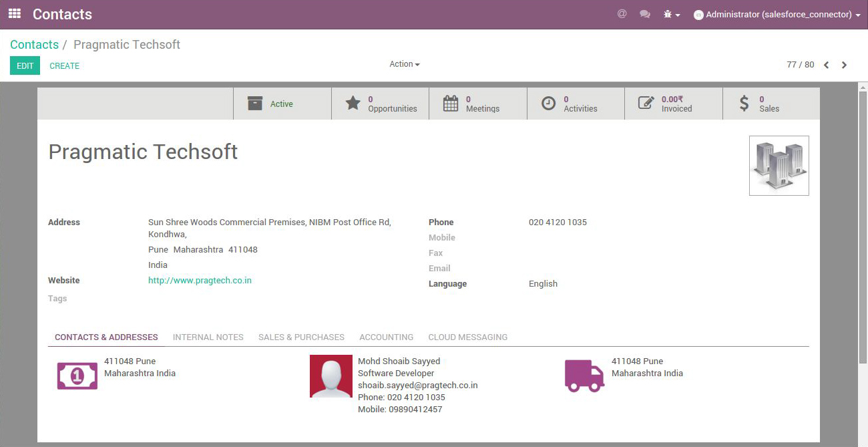Switch to Sales & Purchases tab
The height and width of the screenshot is (447, 868).
coord(302,337)
